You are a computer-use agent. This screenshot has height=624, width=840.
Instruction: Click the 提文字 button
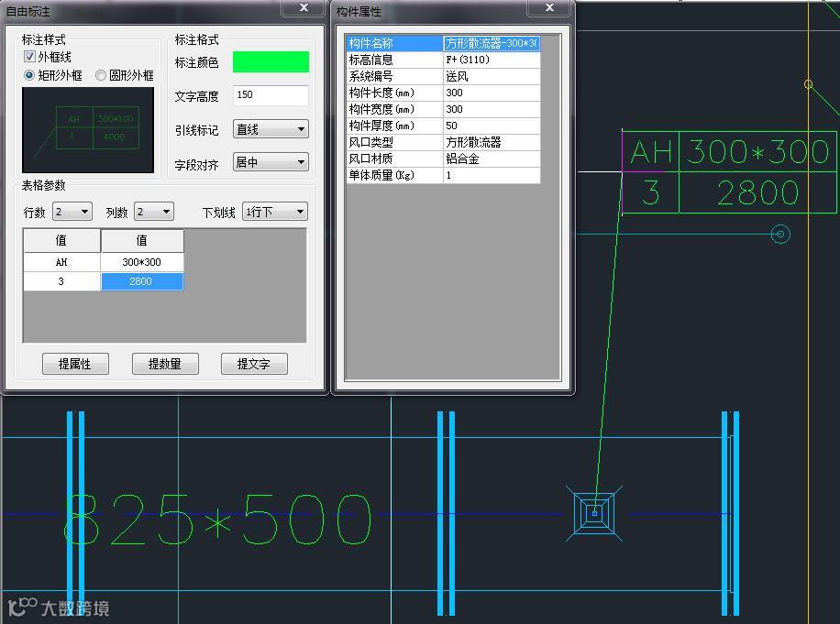click(x=254, y=364)
